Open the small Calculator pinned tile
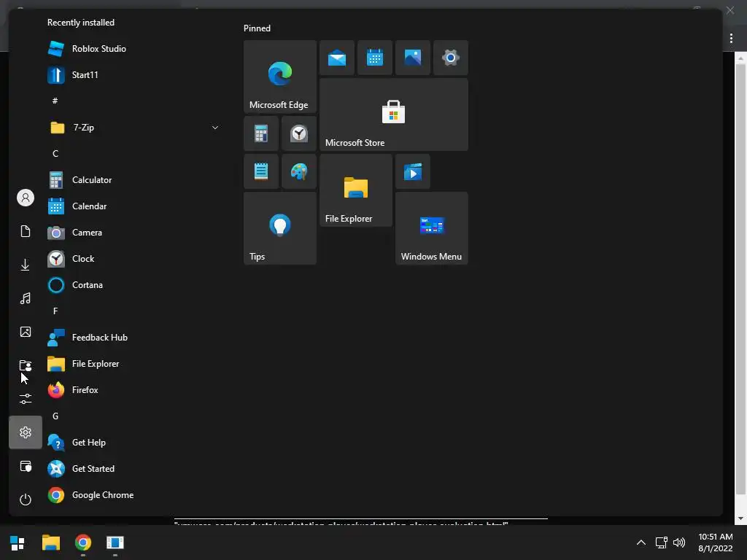 pos(261,133)
